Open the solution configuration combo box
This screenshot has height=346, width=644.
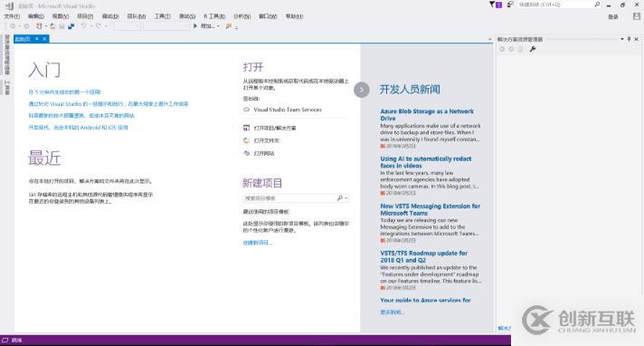(127, 26)
